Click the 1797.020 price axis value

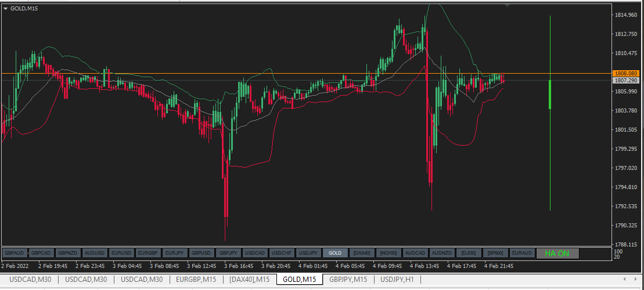tap(625, 168)
